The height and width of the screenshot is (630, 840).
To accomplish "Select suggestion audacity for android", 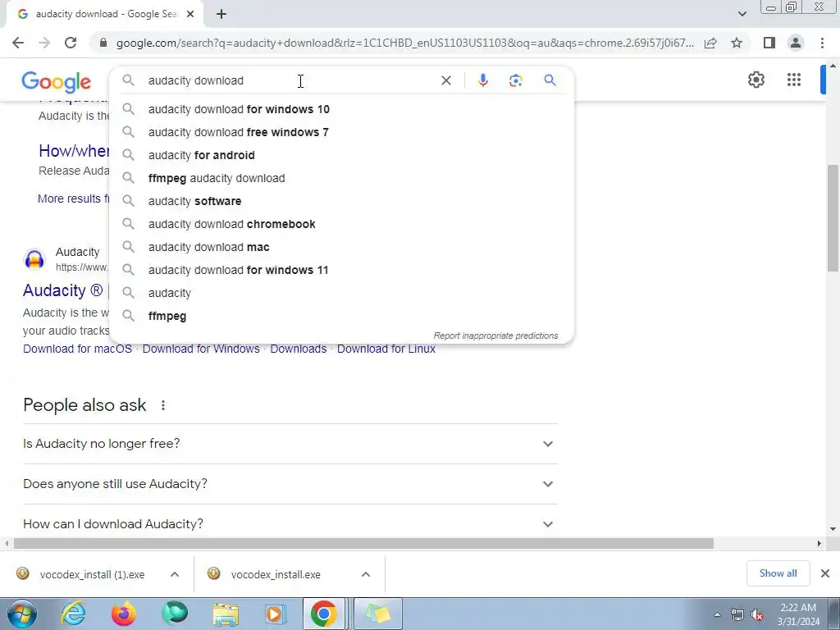I will pyautogui.click(x=341, y=155).
